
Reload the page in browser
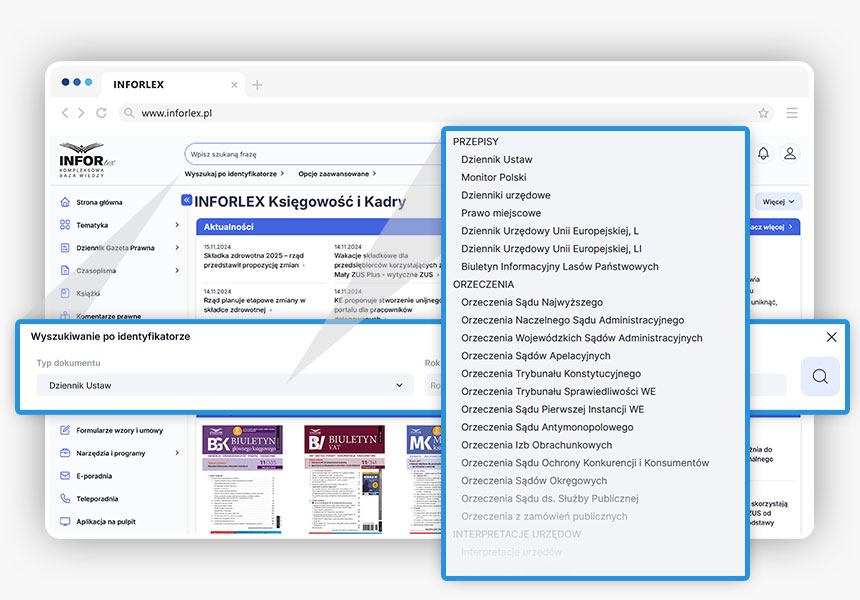pos(101,114)
